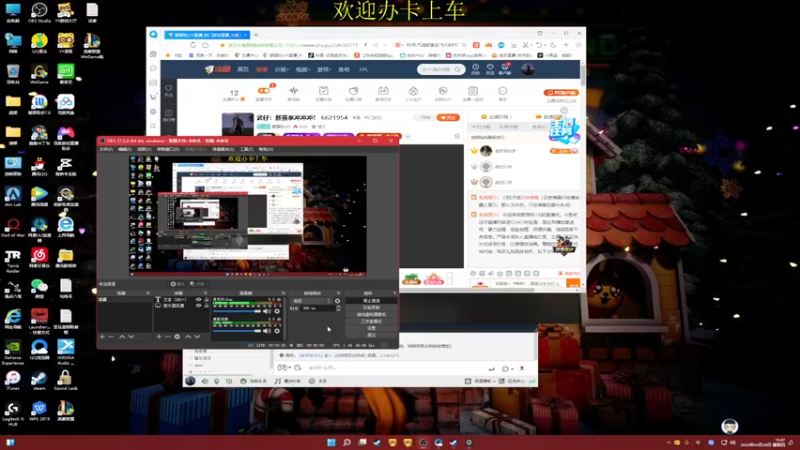Screen dimensions: 800x450
Task: Open the Sound Lock desktop shortcut
Action: pos(66,380)
